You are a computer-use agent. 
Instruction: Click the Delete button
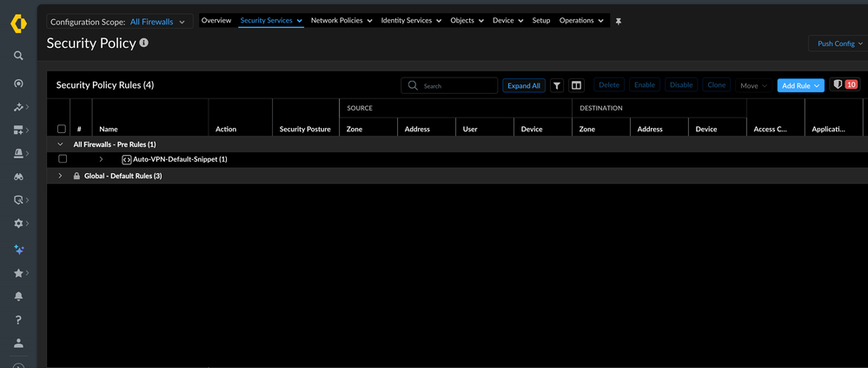609,84
